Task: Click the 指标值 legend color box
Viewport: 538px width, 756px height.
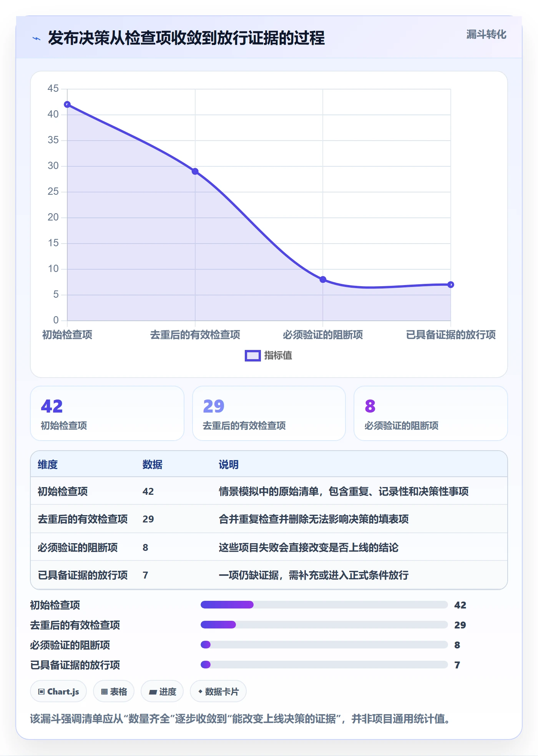Action: point(253,356)
